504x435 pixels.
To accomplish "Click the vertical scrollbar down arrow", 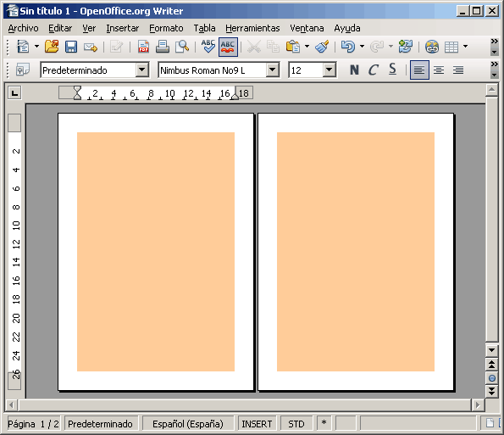I will [492, 350].
